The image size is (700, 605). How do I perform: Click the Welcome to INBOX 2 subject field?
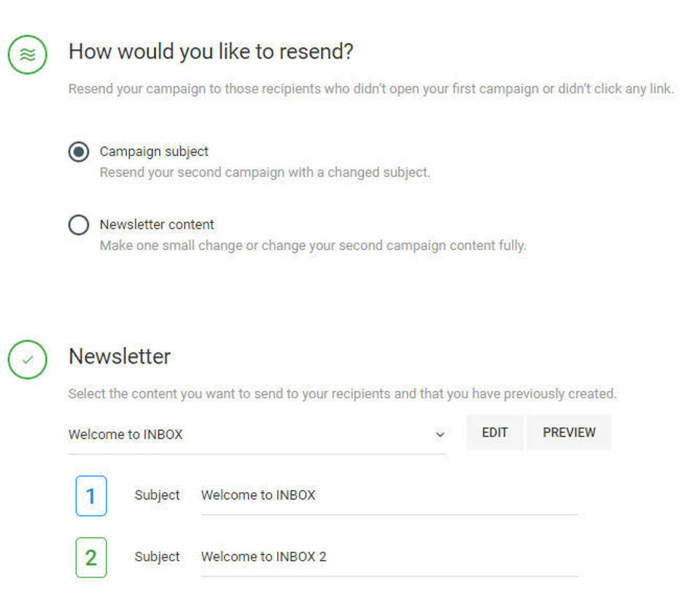pyautogui.click(x=386, y=557)
